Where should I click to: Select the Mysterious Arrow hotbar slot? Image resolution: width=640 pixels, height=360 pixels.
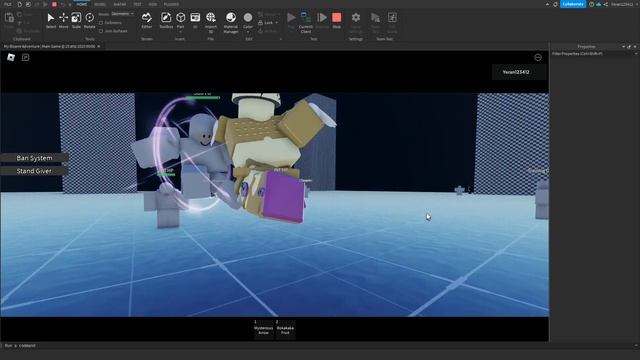coord(263,329)
